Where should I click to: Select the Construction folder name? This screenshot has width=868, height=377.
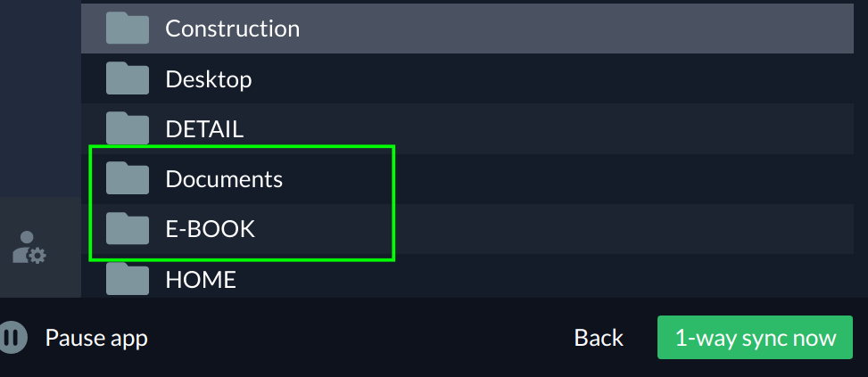coord(232,29)
